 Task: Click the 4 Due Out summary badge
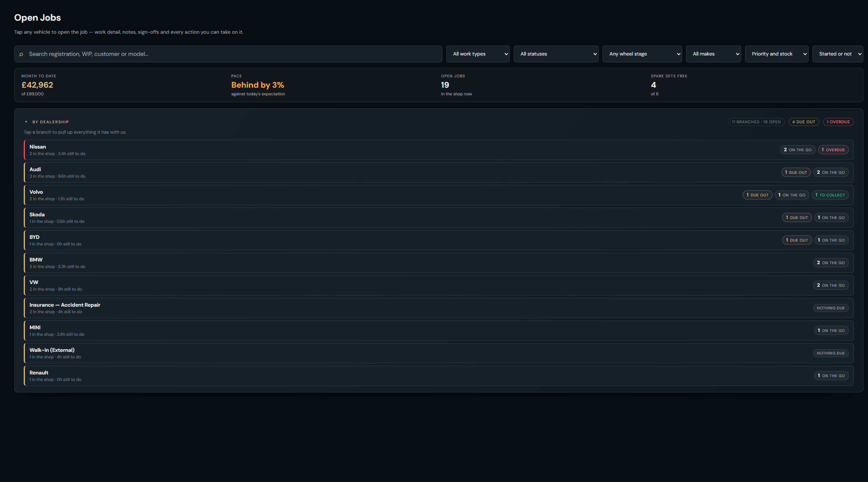click(804, 122)
